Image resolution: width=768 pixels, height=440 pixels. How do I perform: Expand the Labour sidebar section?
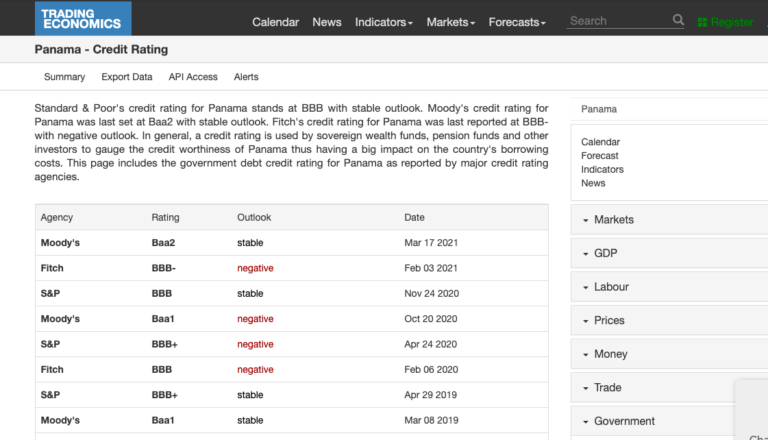669,287
